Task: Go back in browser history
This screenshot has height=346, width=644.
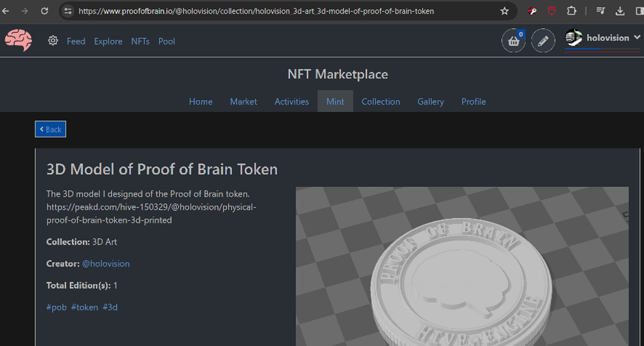Action: 6,11
